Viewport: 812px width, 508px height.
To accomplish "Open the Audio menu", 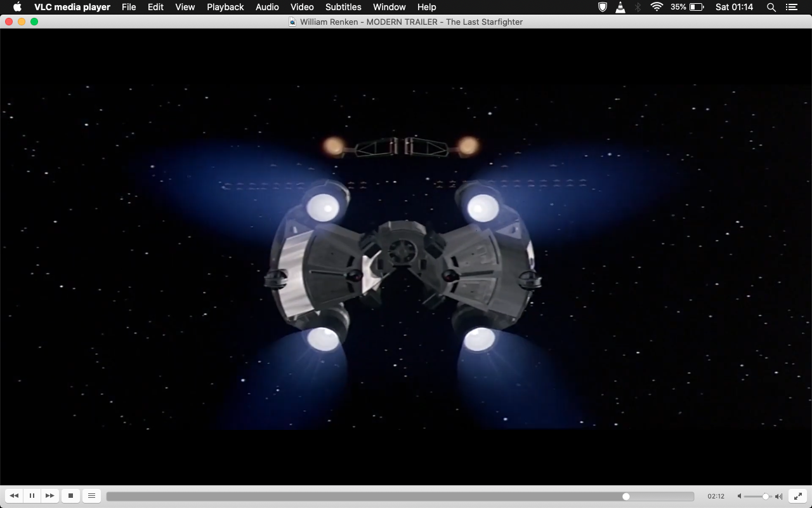I will coord(267,7).
